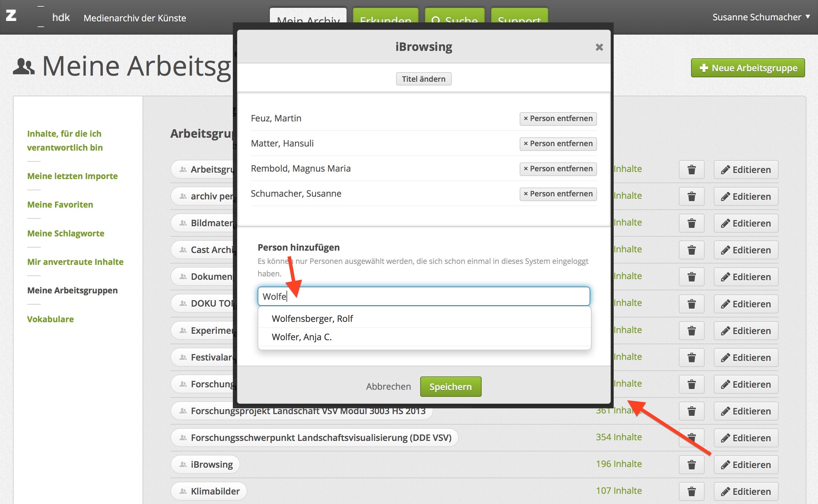Remove Feuz, Martin from group

tap(558, 119)
